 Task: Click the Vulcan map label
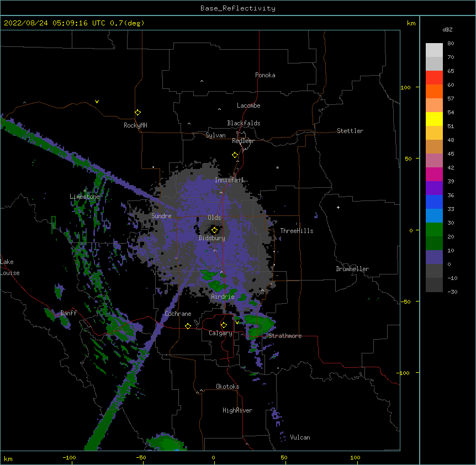(300, 437)
